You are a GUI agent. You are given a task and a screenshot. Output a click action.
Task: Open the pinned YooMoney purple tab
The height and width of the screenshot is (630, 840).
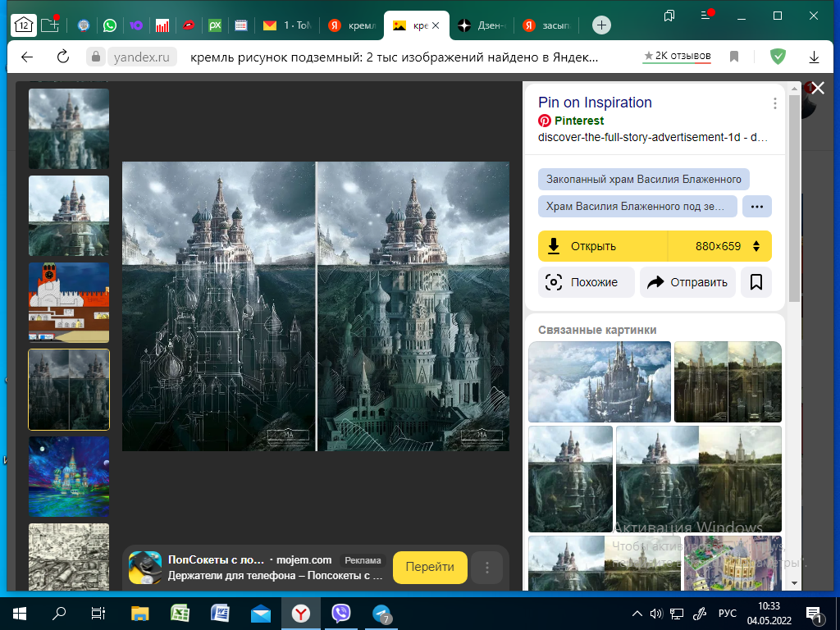(x=136, y=25)
